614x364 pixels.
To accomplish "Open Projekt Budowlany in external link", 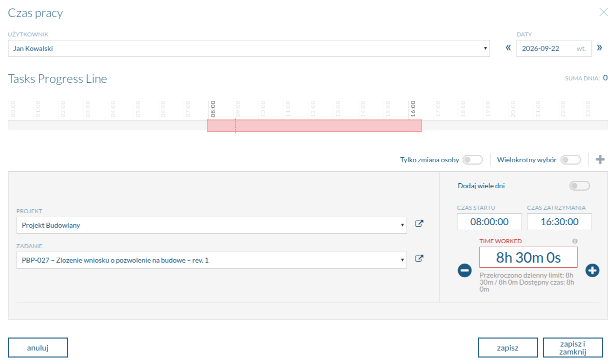I will tap(419, 224).
